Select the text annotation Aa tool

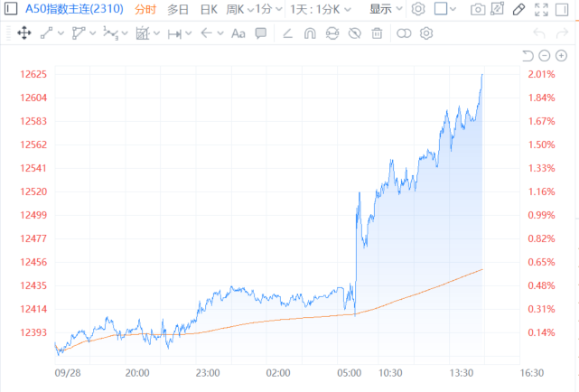coord(238,33)
